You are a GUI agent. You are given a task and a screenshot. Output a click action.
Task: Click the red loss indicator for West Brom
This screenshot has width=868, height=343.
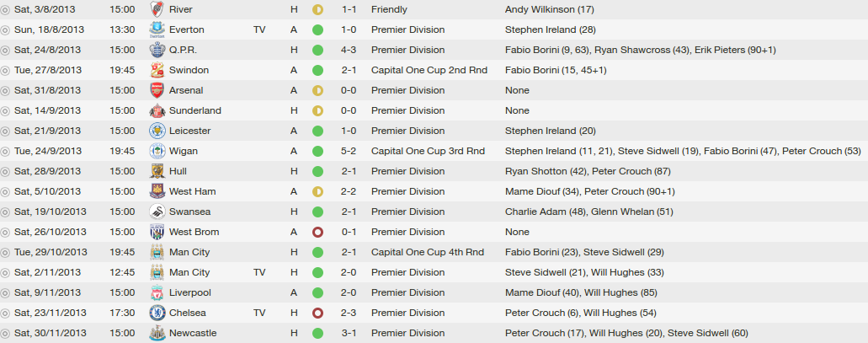pos(317,232)
